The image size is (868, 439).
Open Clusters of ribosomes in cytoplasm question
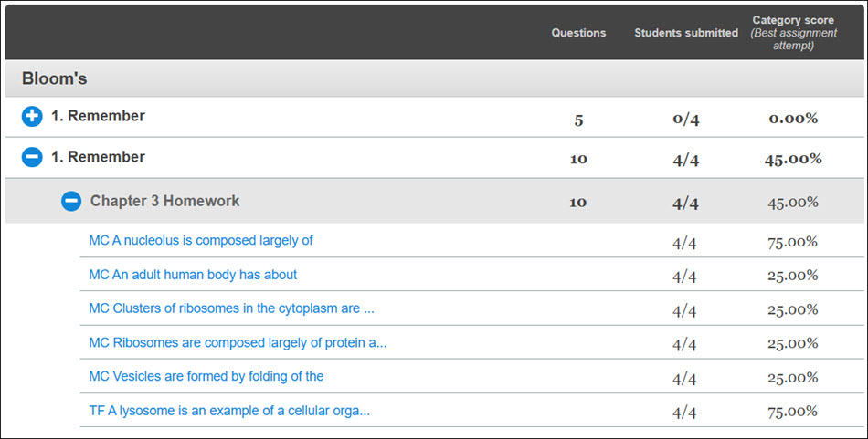231,308
